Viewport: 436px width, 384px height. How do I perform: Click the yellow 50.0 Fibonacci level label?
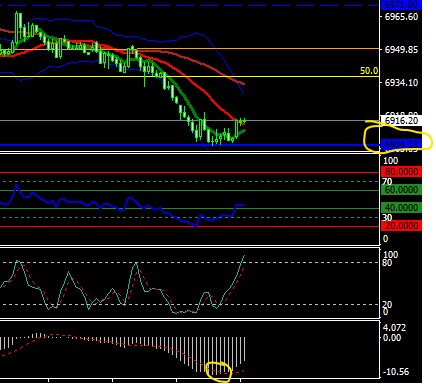369,71
